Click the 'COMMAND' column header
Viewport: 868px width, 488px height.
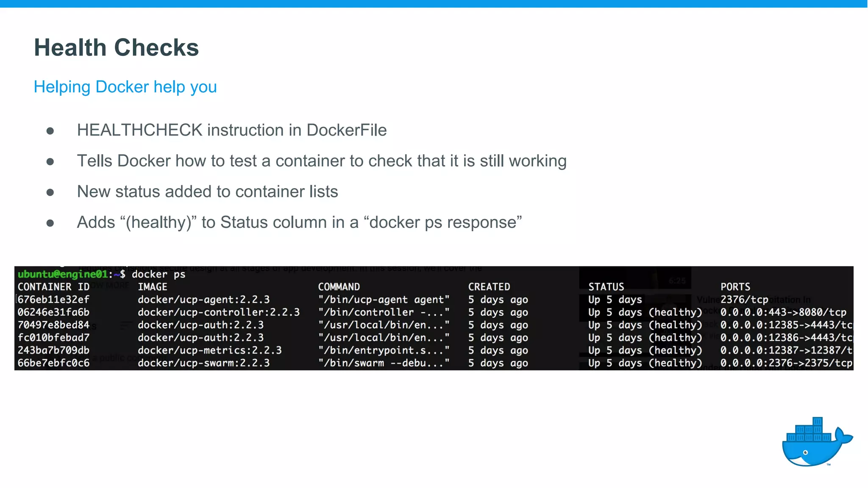tap(339, 287)
